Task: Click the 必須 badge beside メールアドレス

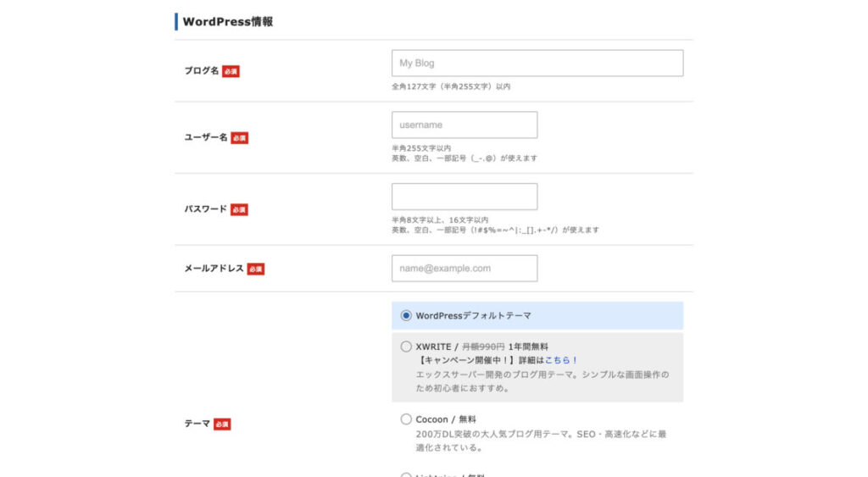Action: [x=255, y=269]
